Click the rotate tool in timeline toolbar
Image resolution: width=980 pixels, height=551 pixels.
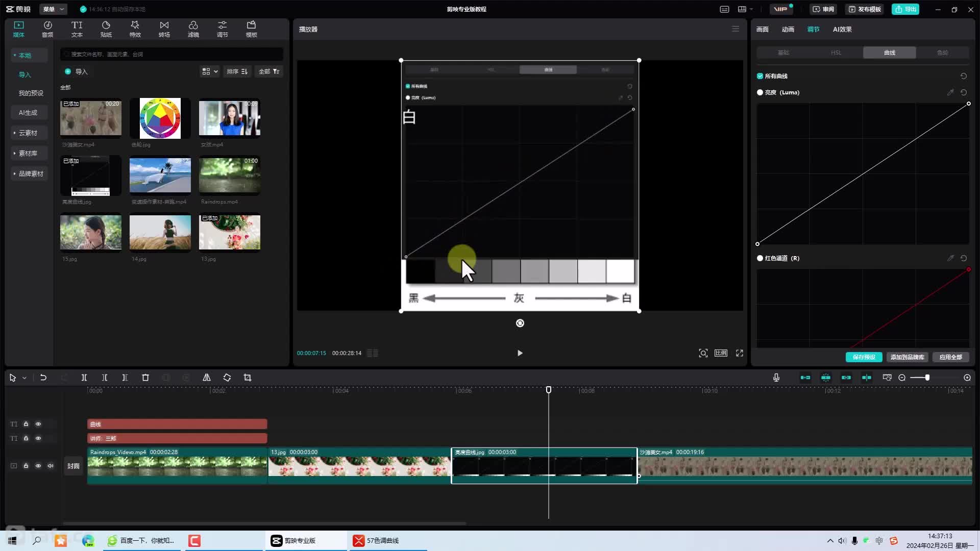point(227,378)
